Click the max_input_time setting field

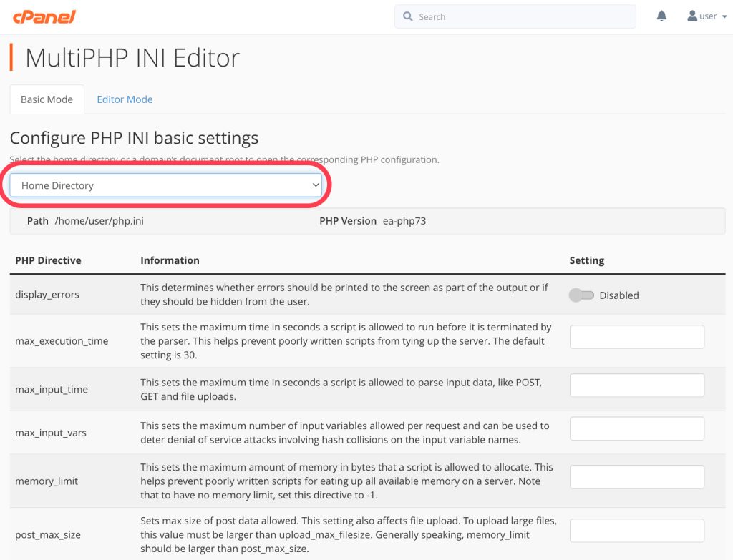tap(636, 385)
